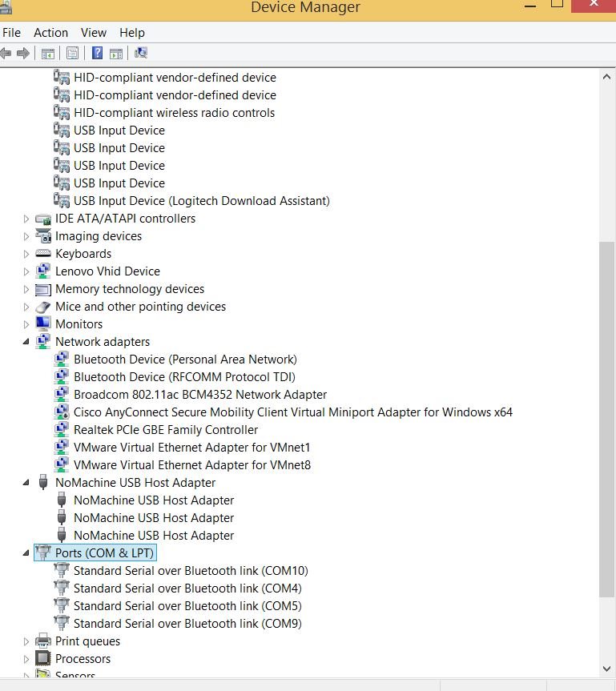This screenshot has width=616, height=691.
Task: Click the scrollbar up arrow
Action: pyautogui.click(x=606, y=77)
